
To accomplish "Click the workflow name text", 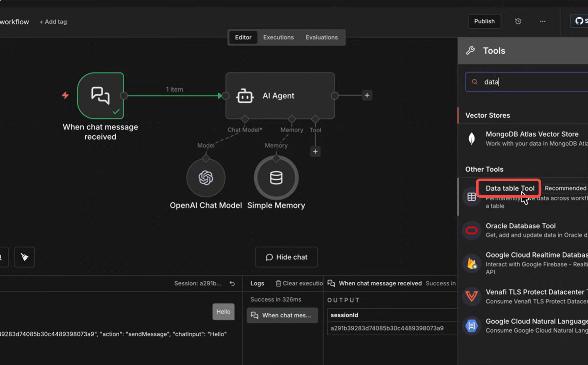I will (15, 22).
